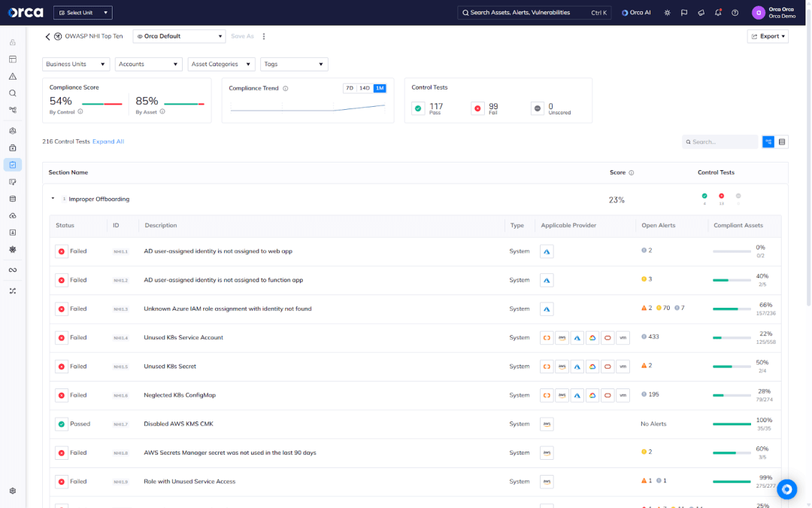Click the By Asset 85% score bar
The width and height of the screenshot is (812, 508).
[184, 104]
